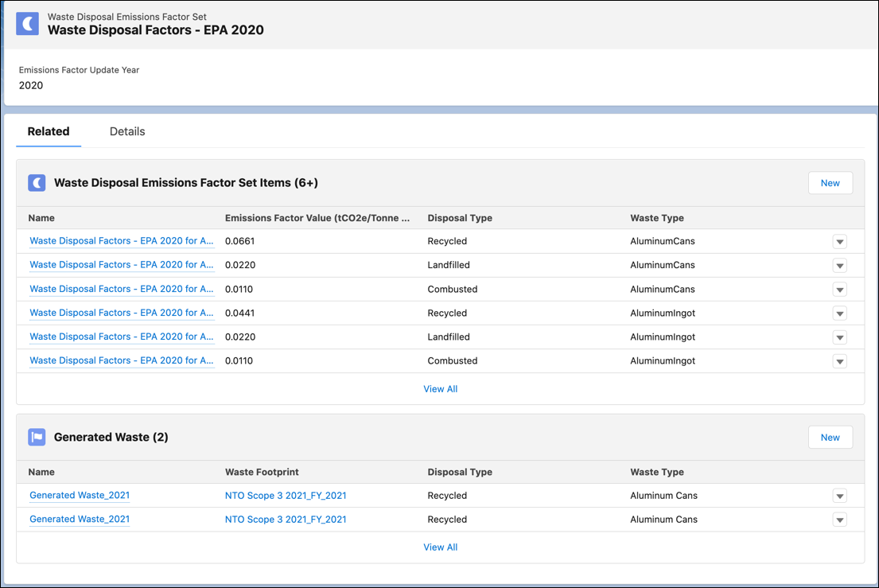Open the Generated Waste (2) heading
This screenshot has width=879, height=588.
click(111, 437)
